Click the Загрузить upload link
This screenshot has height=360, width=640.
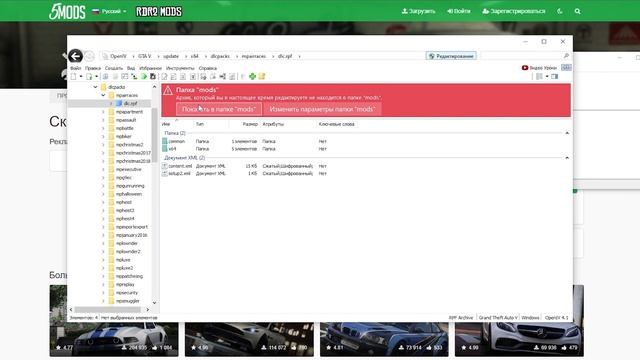coord(418,11)
